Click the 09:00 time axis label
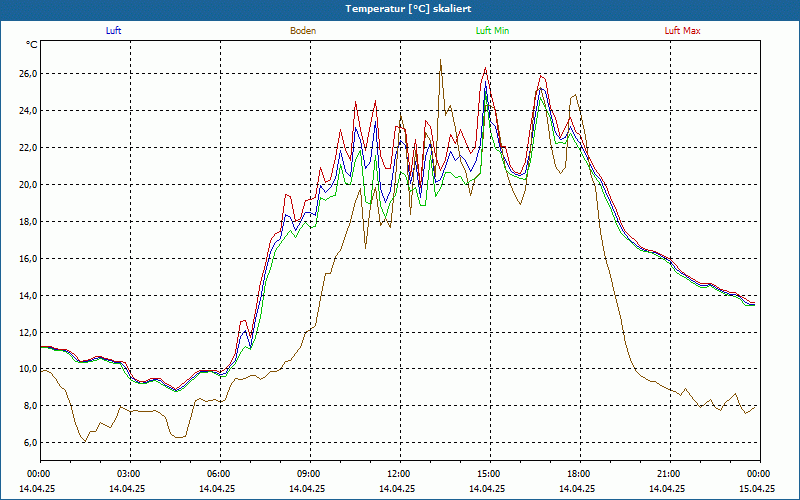The height and width of the screenshot is (500, 800). (310, 474)
